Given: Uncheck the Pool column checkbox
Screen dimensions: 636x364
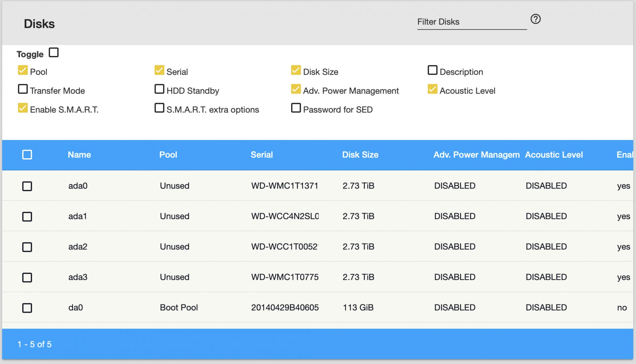Looking at the screenshot, I should click(x=23, y=70).
